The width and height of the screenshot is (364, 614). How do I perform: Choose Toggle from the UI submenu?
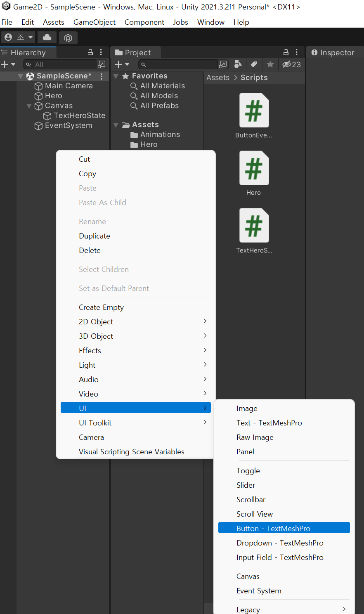[284, 471]
